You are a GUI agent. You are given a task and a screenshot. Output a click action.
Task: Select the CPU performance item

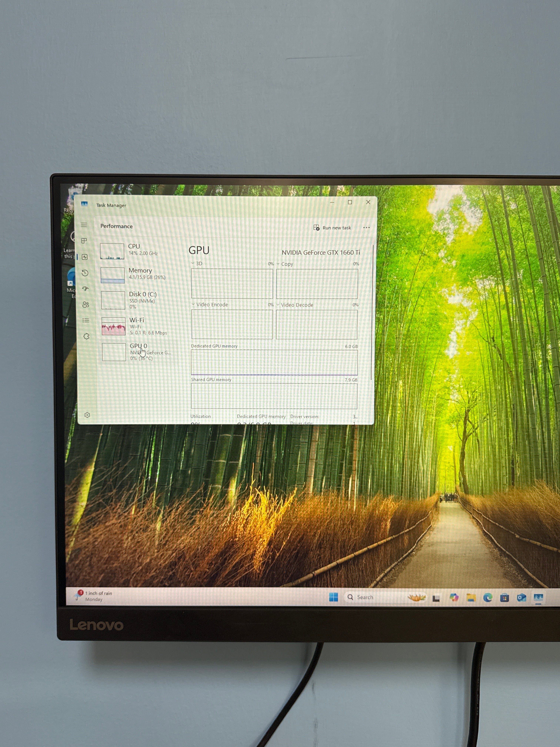pos(138,251)
